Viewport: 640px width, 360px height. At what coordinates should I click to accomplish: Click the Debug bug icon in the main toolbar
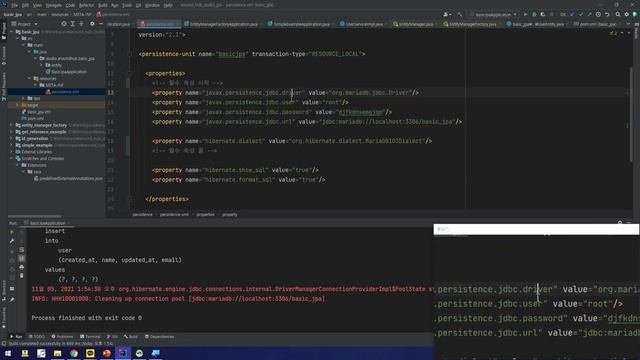click(x=534, y=14)
